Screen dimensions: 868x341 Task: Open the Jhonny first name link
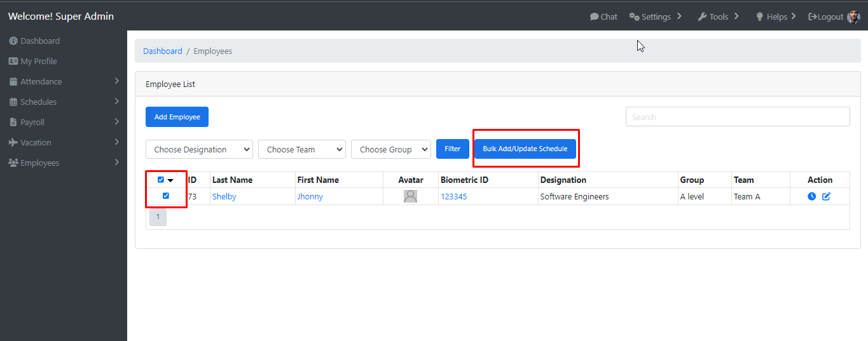point(310,196)
